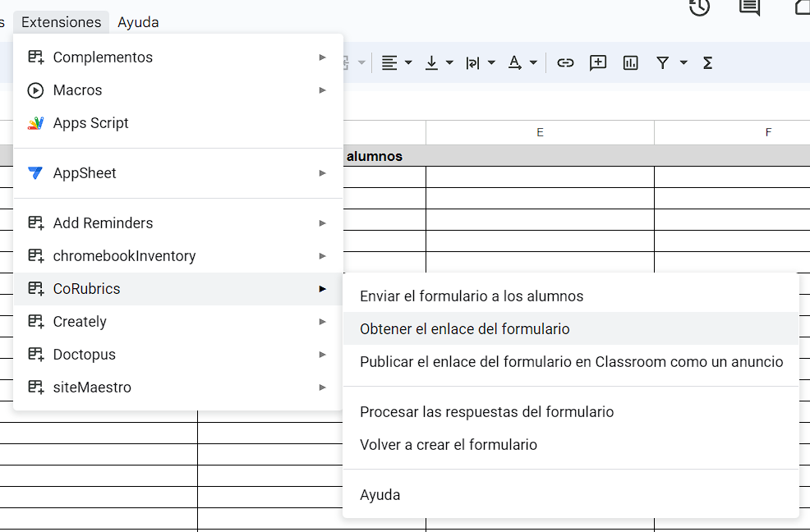This screenshot has width=810, height=532.
Task: Select Add Reminders menu entry
Action: point(177,223)
